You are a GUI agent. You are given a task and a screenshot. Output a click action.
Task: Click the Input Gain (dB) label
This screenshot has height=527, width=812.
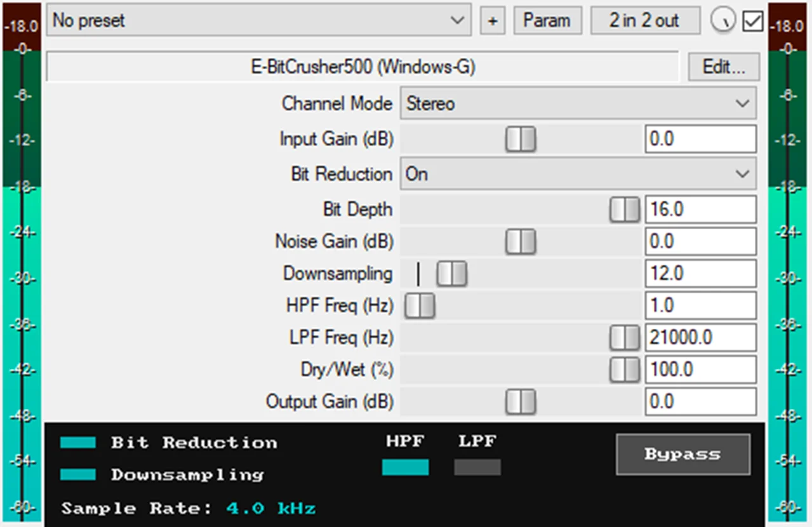[336, 139]
